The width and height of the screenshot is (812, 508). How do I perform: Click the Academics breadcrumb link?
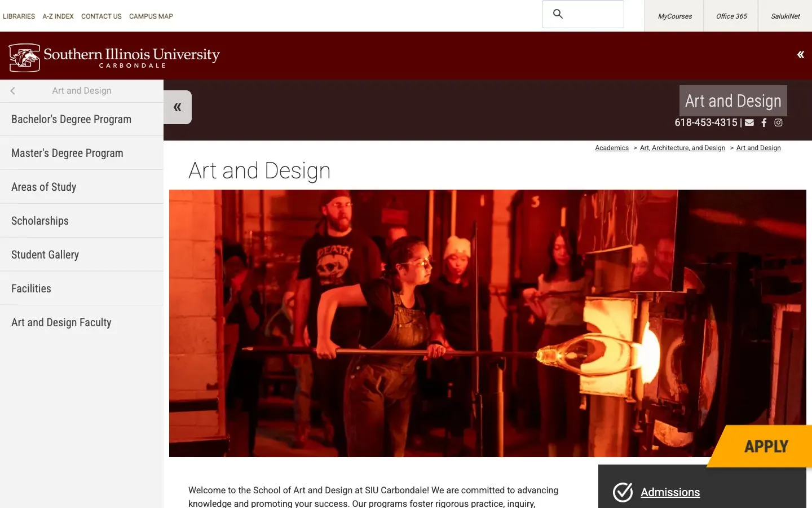pos(612,148)
